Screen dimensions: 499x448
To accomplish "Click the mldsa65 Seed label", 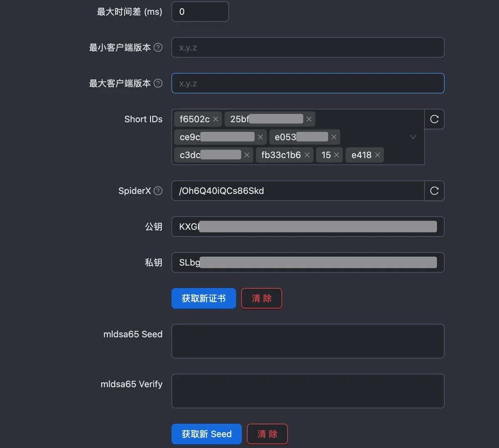I will (x=133, y=334).
